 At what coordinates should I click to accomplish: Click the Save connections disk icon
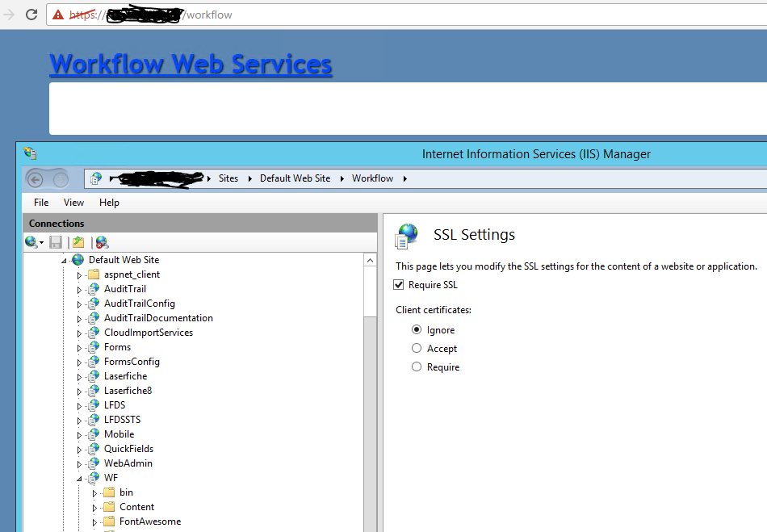[x=56, y=242]
